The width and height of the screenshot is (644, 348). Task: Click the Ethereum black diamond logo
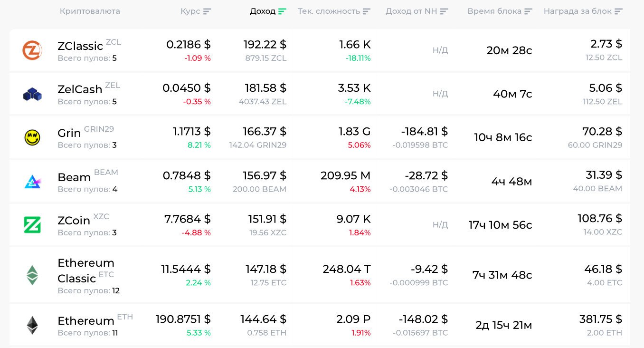click(x=32, y=325)
